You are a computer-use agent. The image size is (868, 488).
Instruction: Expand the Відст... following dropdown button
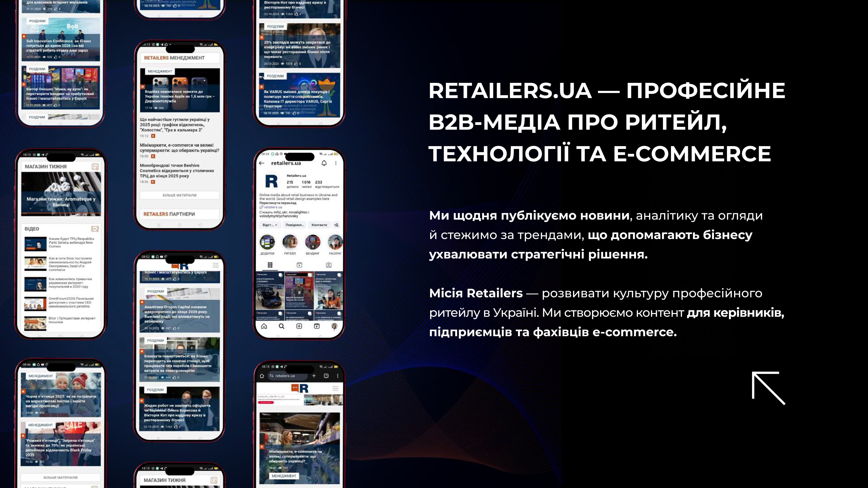pos(270,225)
